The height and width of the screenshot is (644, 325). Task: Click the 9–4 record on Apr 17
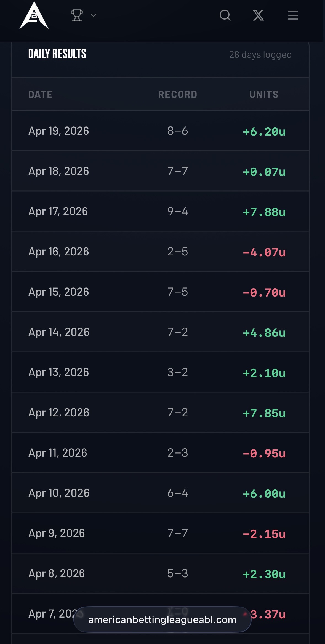[177, 211]
